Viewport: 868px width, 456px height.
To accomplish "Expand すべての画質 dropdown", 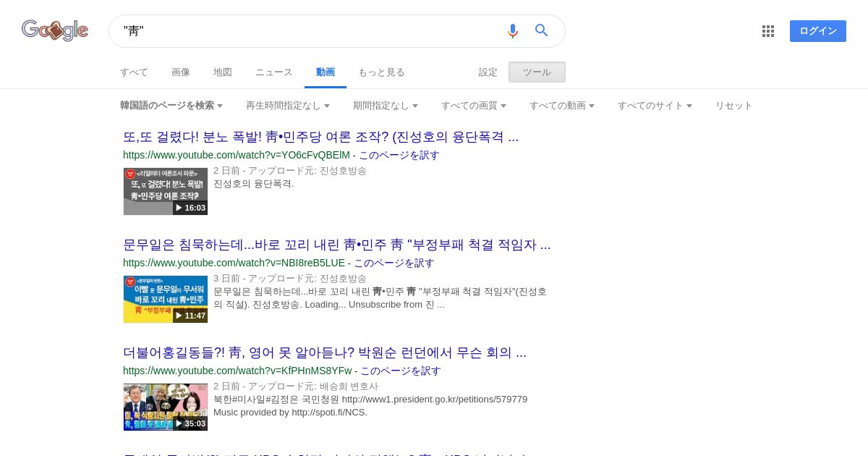I will point(474,106).
